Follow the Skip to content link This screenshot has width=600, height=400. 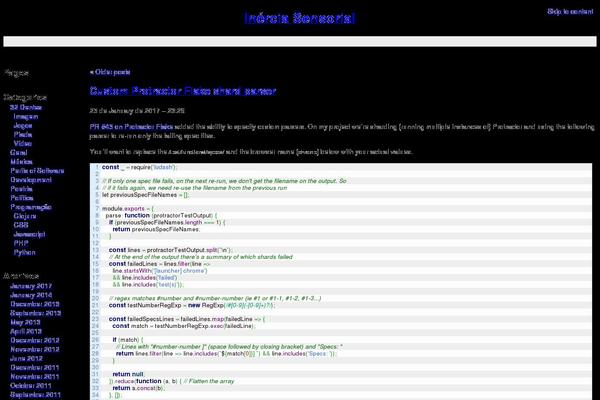point(570,11)
